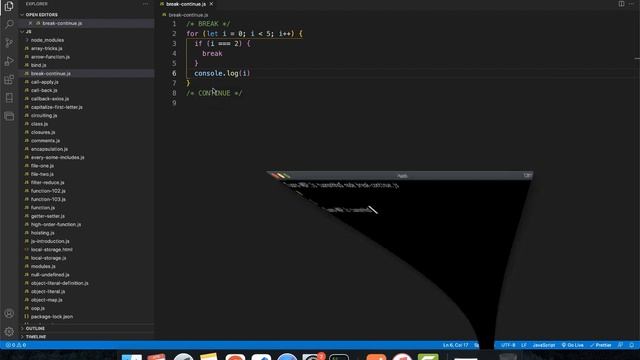The height and width of the screenshot is (360, 640).
Task: Open every-some-includes.js file
Action: click(x=58, y=157)
